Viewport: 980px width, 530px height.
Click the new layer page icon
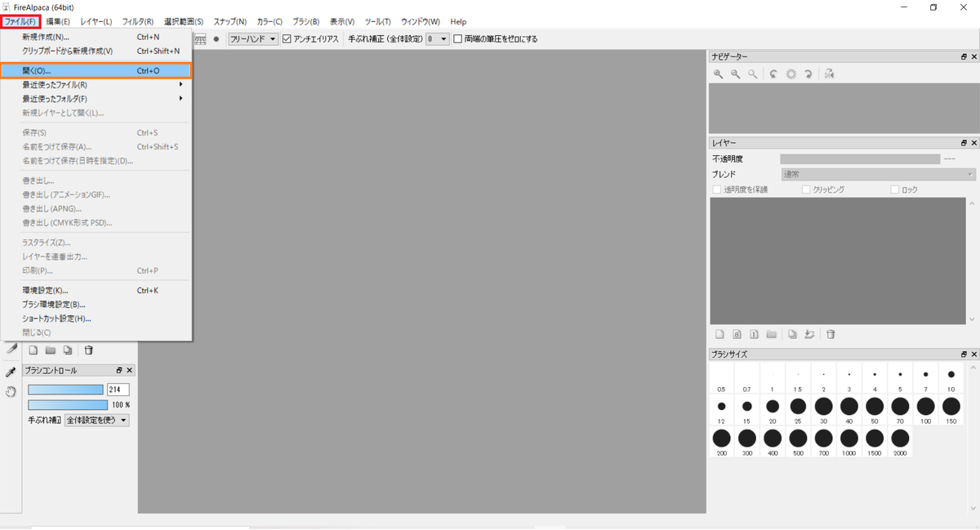(719, 334)
